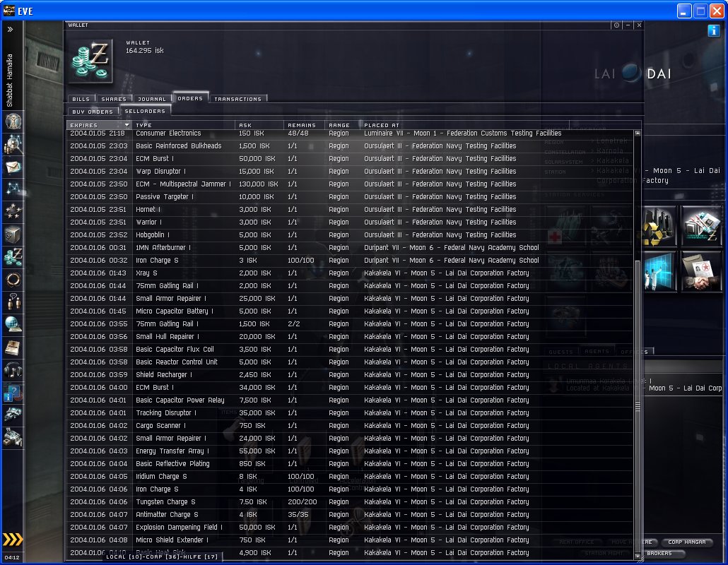Viewport: 728px width, 565px height.
Task: Switch to the Shares tab
Action: tap(114, 99)
